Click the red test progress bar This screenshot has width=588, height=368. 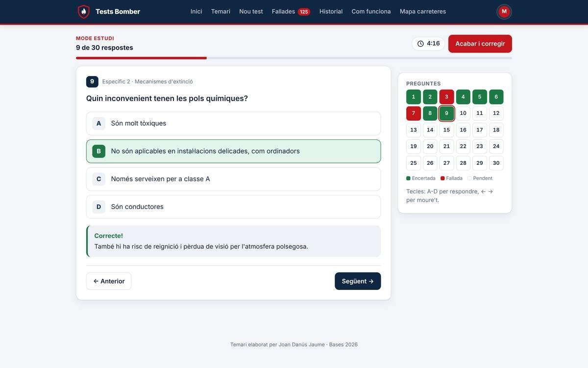[141, 58]
